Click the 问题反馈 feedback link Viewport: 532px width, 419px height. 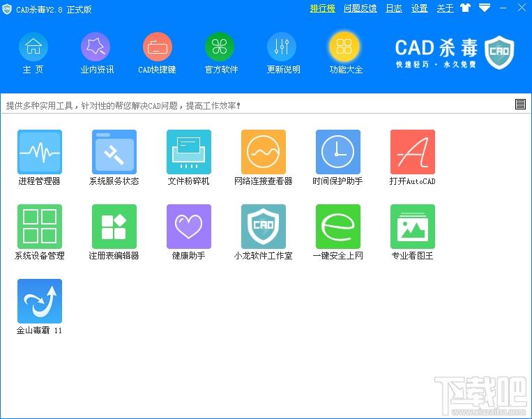[x=360, y=8]
